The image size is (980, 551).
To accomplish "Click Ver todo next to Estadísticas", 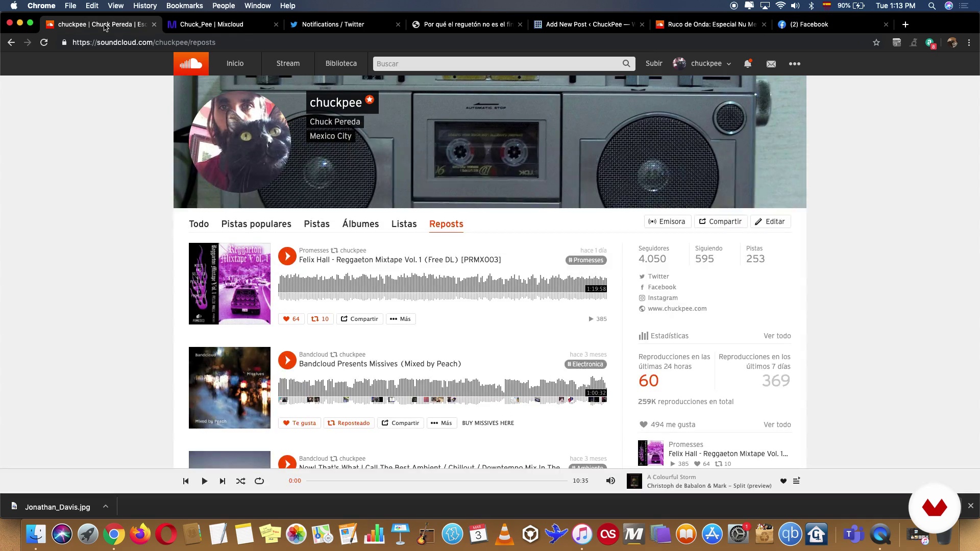I will 777,336.
